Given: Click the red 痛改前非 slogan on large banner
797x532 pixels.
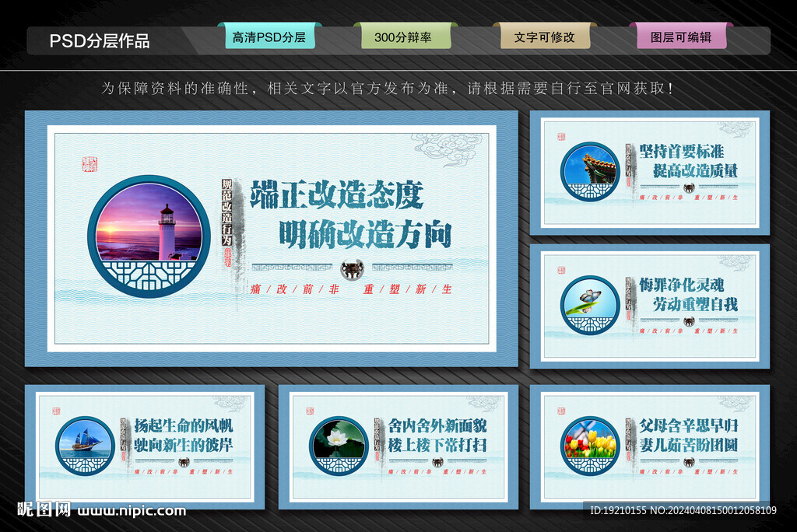Looking at the screenshot, I should click(295, 289).
